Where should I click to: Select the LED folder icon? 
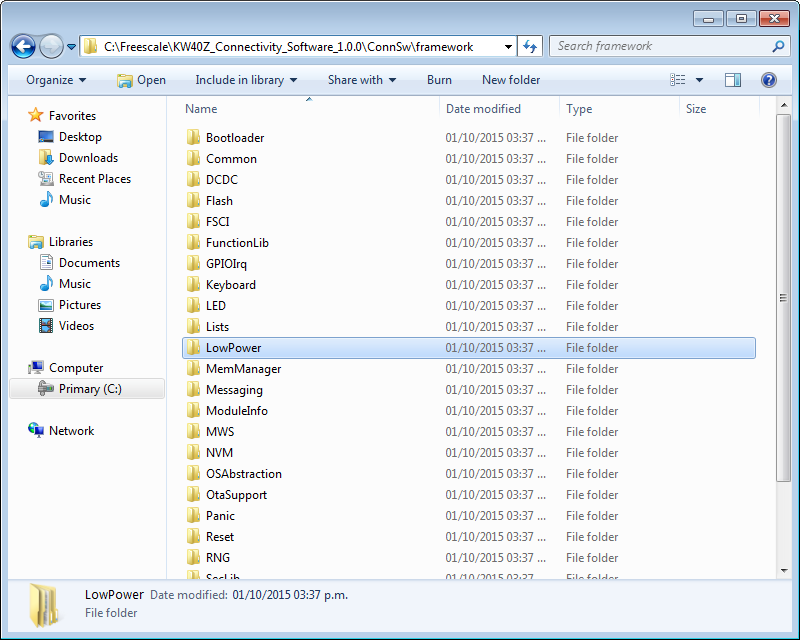[193, 305]
